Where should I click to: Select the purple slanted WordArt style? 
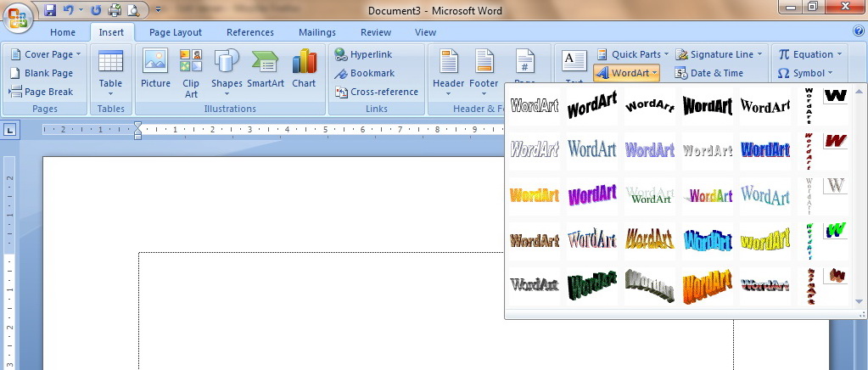click(591, 195)
